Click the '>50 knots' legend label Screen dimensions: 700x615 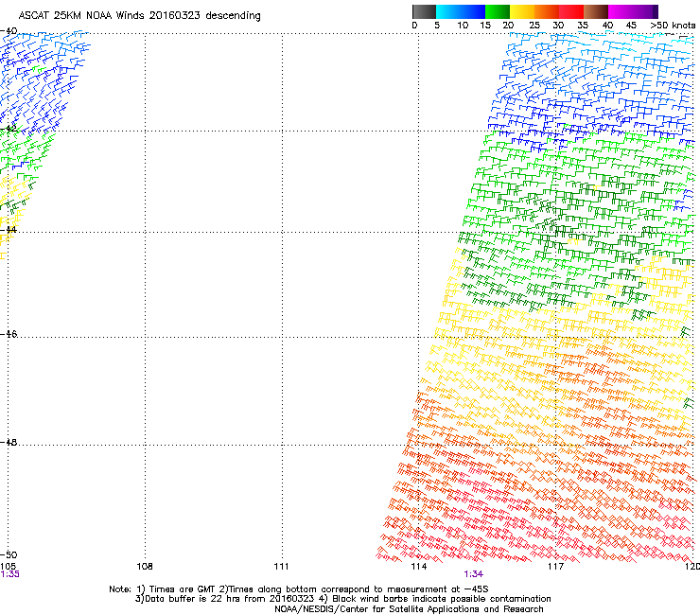(673, 26)
